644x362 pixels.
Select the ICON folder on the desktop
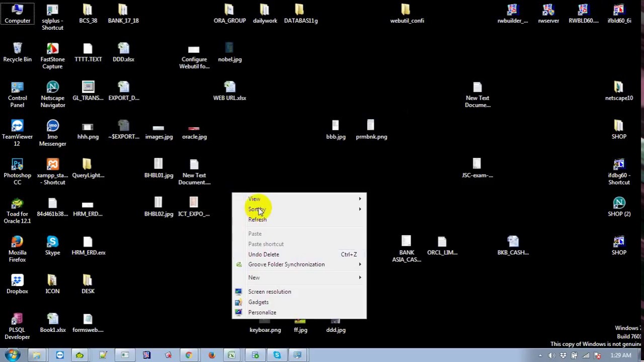(52, 285)
